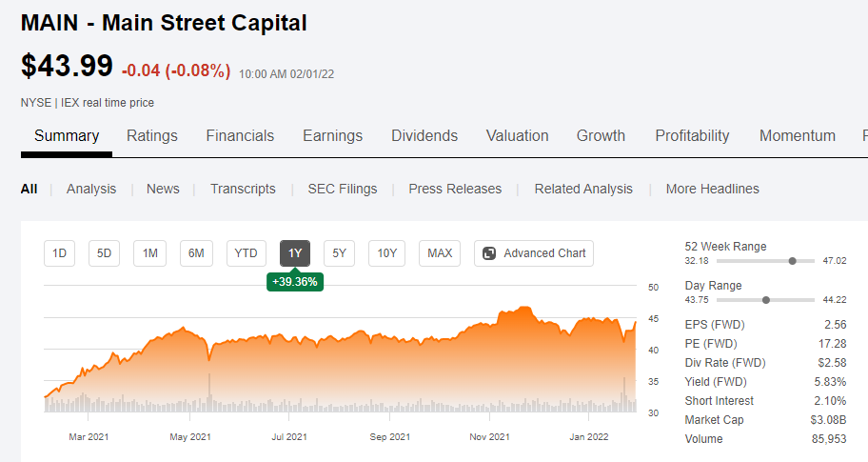Click the day high 44.22

(x=835, y=300)
